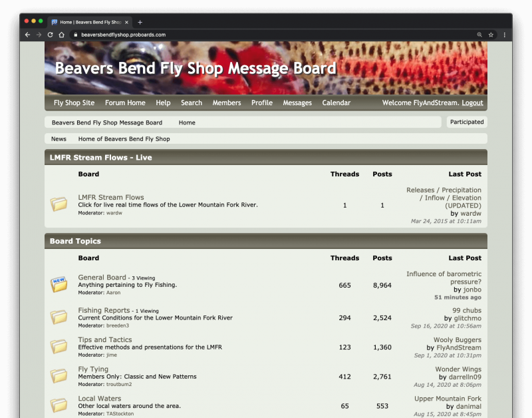Log out using the Logout link
This screenshot has width=532, height=418.
473,103
